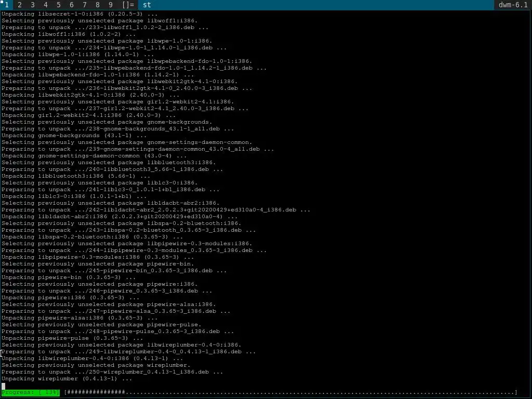Click 'Selecting previously unselected package gnome-backgrounds.'
This screenshot has width=532, height=399.
coord(107,122)
